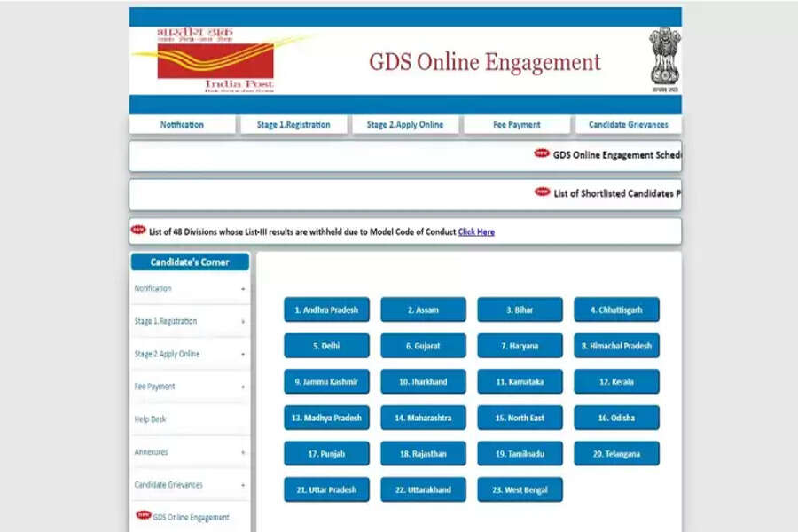798x532 pixels.
Task: Click the NEW badge beside List of Shortlisted Candidates
Action: pos(542,192)
